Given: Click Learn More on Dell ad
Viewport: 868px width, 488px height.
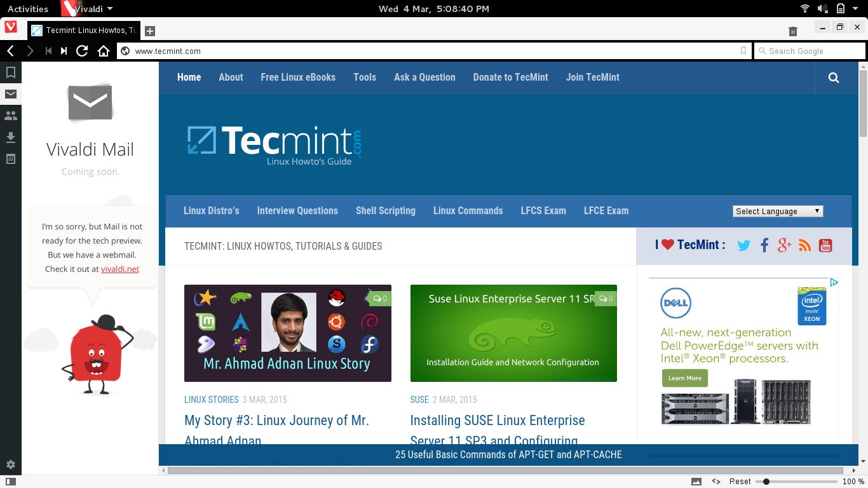Looking at the screenshot, I should pyautogui.click(x=685, y=378).
